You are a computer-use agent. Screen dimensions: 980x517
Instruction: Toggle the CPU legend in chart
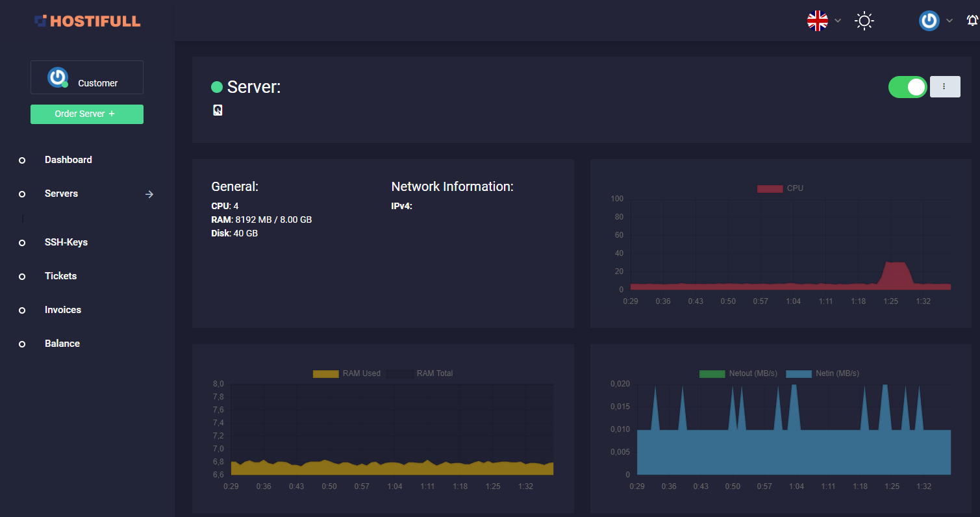tap(780, 188)
